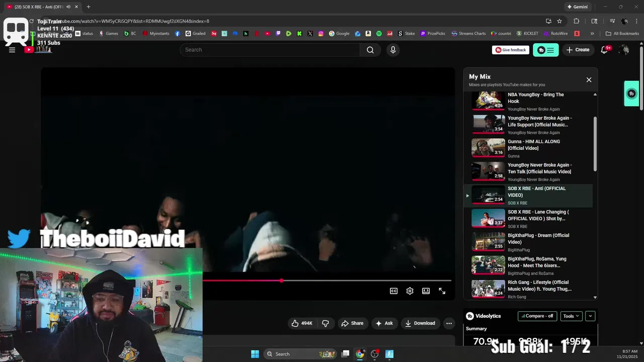Switch the player to theater mode

(426, 291)
